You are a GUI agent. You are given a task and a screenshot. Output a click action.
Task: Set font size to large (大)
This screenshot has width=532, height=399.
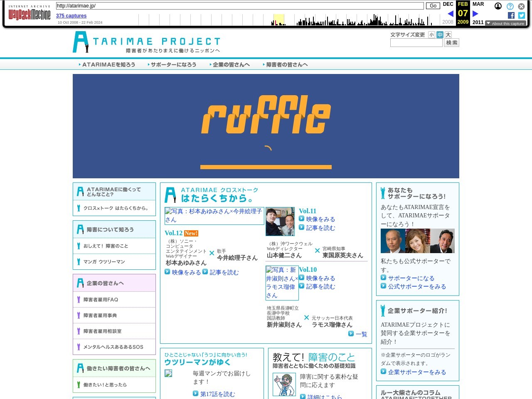pos(448,35)
